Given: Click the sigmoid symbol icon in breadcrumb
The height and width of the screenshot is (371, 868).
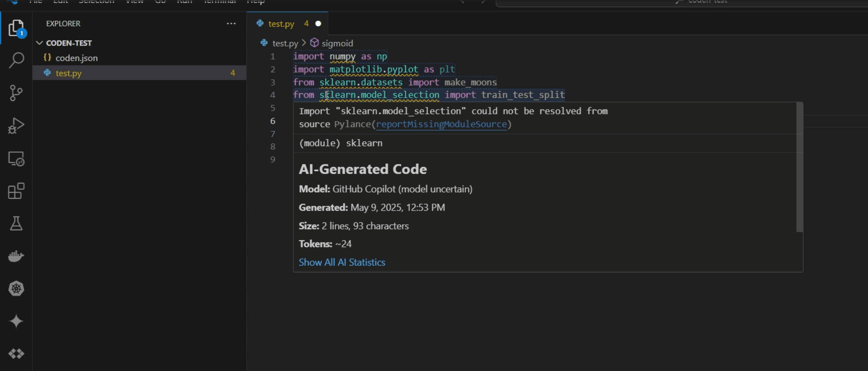Looking at the screenshot, I should coord(314,43).
